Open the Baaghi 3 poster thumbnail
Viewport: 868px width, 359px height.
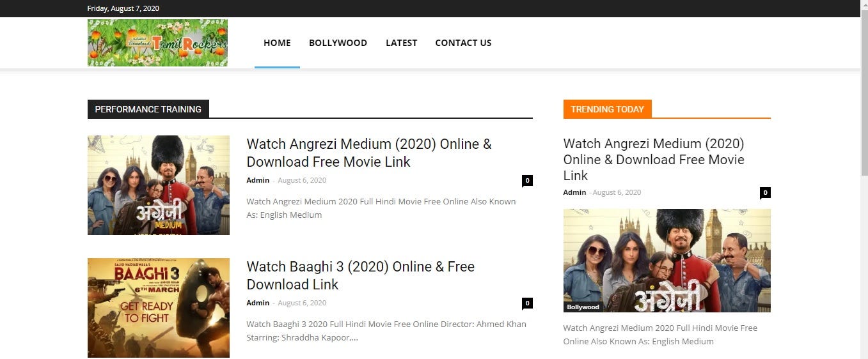click(159, 308)
